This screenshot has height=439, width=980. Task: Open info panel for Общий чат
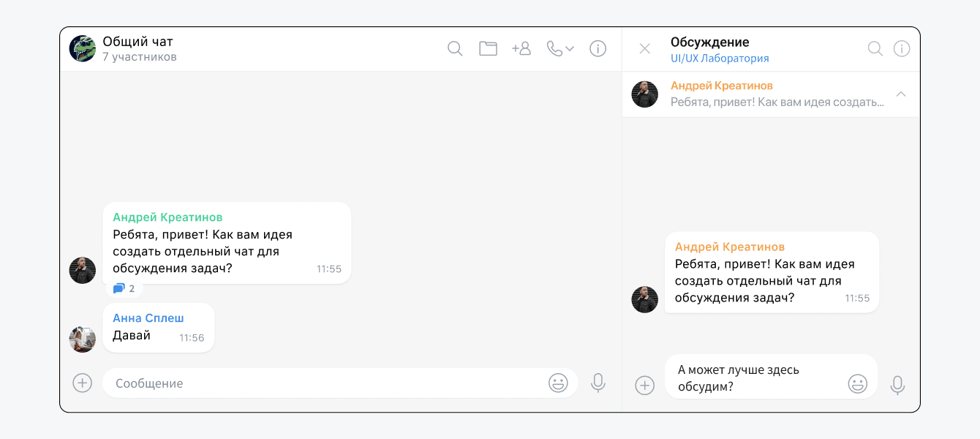(598, 48)
